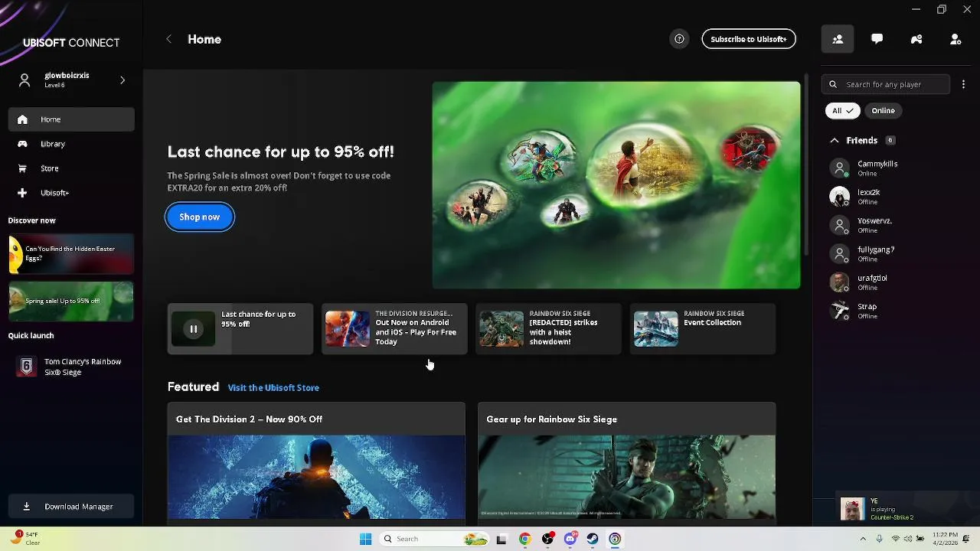Image resolution: width=980 pixels, height=551 pixels.
Task: Open Store in sidebar
Action: tap(71, 168)
